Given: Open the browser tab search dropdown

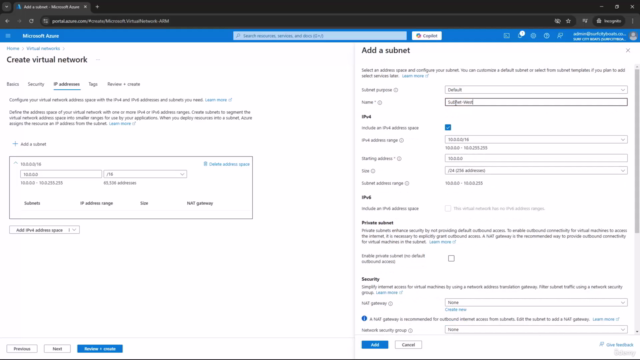Looking at the screenshot, I should click(7, 7).
